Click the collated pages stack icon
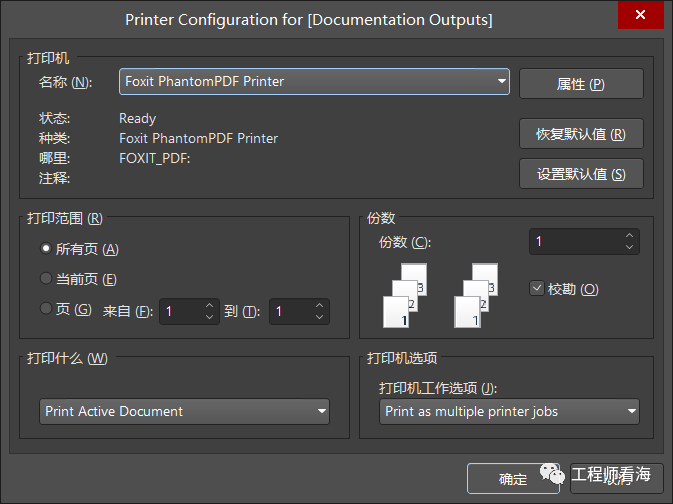Viewport: 673px width, 504px height. pos(405,296)
